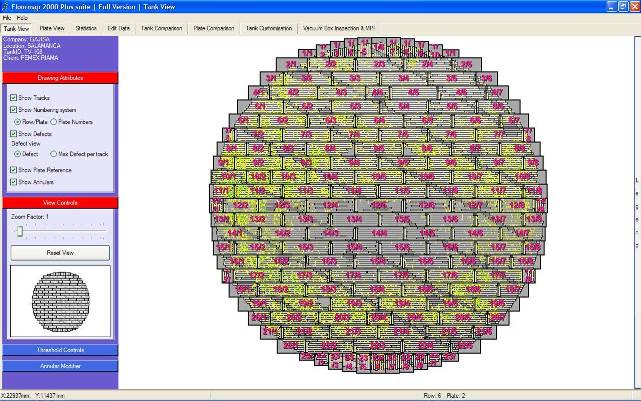Uncheck the Show Annulars checkbox
The height and width of the screenshot is (401, 641).
(x=13, y=182)
